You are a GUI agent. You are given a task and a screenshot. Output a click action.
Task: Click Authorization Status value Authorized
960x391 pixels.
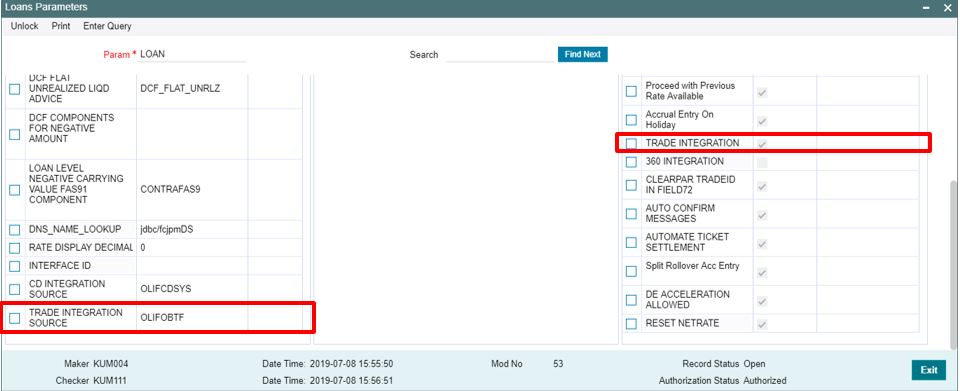coord(765,381)
